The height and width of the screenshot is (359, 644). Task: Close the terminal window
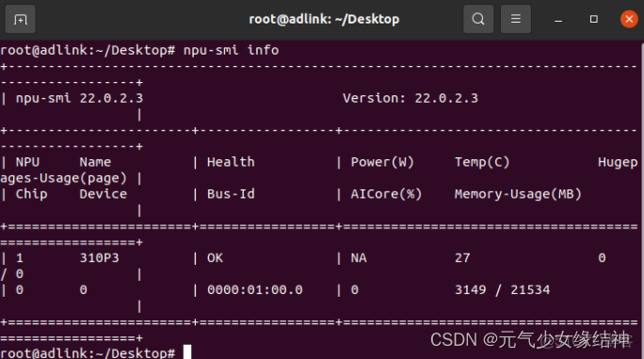click(629, 19)
